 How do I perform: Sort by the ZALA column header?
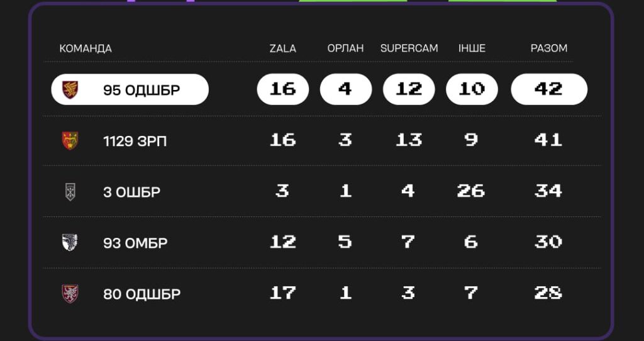click(x=282, y=48)
